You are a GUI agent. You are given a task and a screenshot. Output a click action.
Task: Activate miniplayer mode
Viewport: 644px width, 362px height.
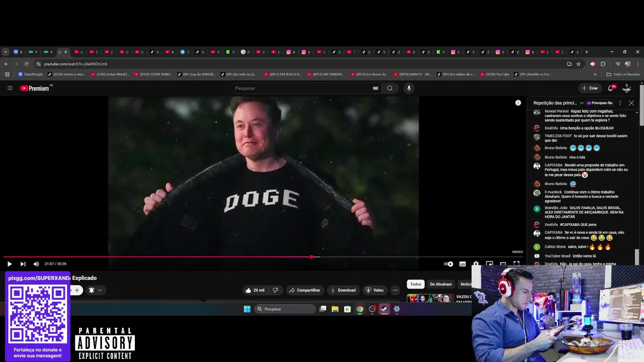click(x=490, y=263)
